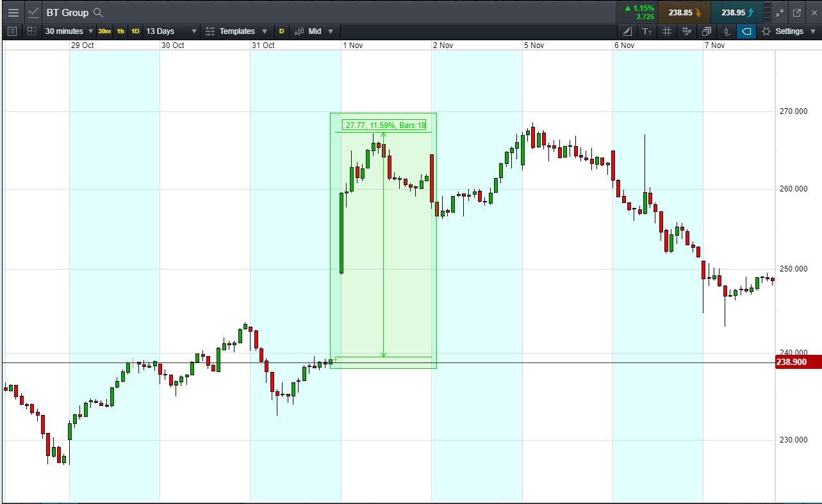Open the chart layers icon
This screenshot has height=504, width=822.
coord(707,31)
